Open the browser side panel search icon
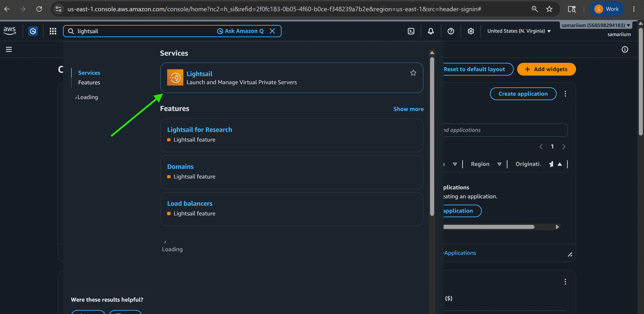The image size is (644, 314). [x=572, y=9]
